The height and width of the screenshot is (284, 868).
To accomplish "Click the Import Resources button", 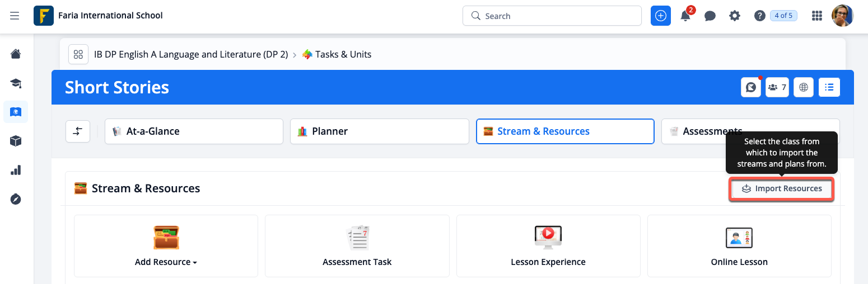I will pyautogui.click(x=782, y=189).
